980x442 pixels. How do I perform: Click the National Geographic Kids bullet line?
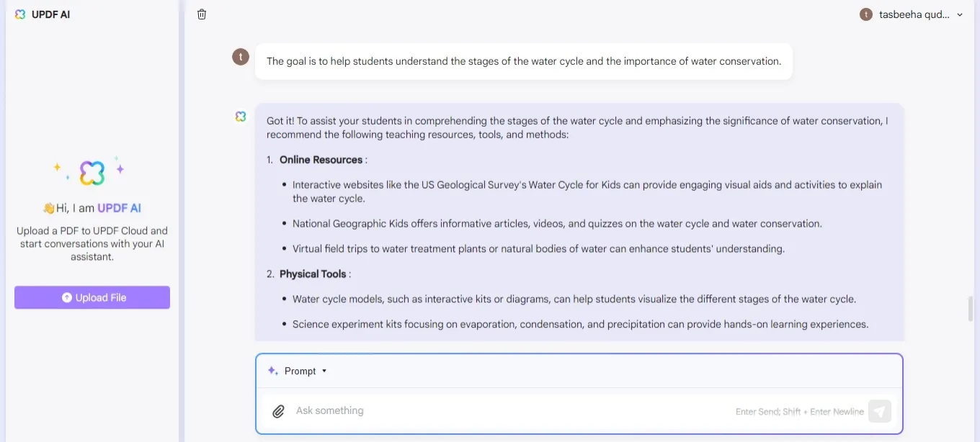point(557,224)
